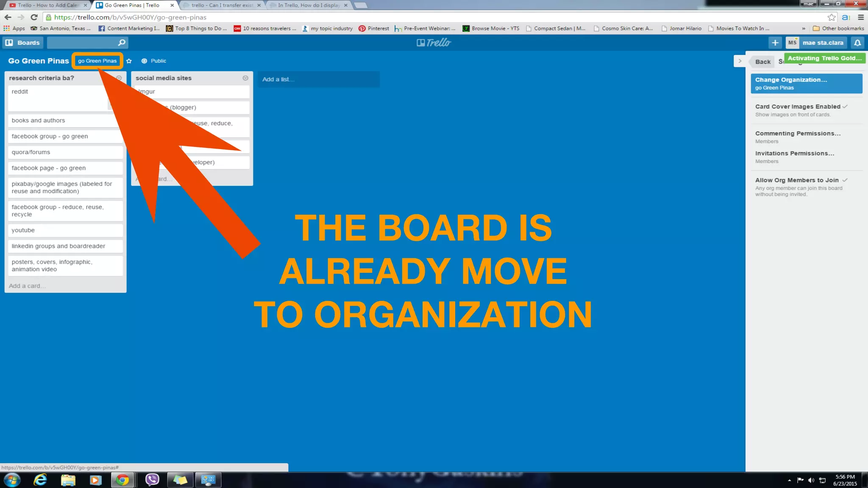Open the Pinterest bookmark
The image size is (868, 488).
(373, 28)
